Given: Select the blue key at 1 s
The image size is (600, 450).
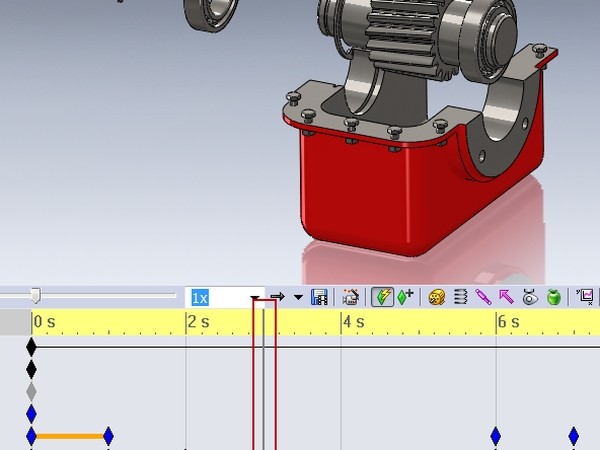Looking at the screenshot, I should [109, 436].
